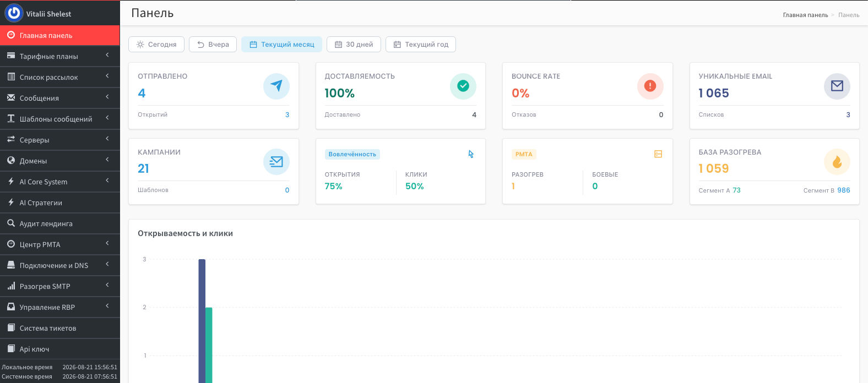Click the magnifier icon next to Аудит лендинга
Viewport: 868px width, 383px height.
11,223
